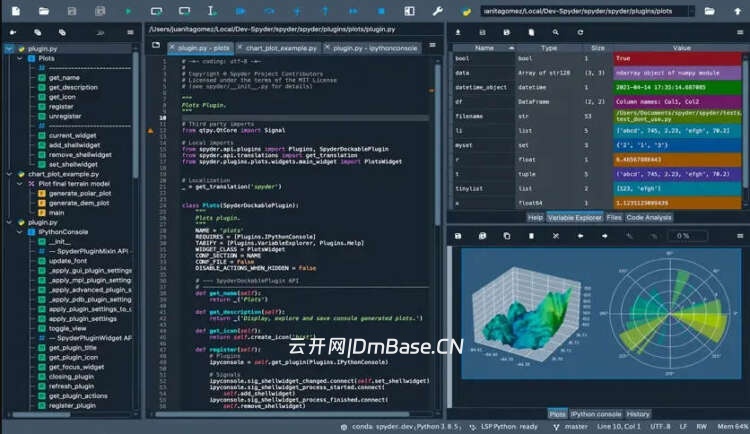Image resolution: width=750 pixels, height=434 pixels.
Task: Select toggle_view method in Outline
Action: [67, 329]
